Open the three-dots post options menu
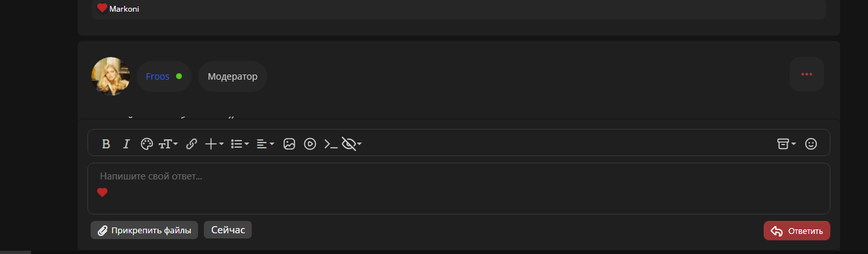This screenshot has height=254, width=868. (807, 74)
